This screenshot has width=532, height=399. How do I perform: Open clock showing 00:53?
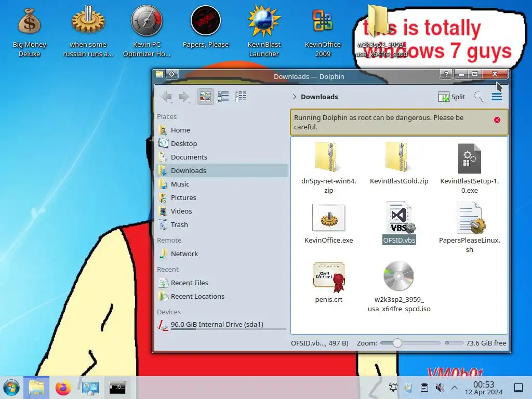(x=484, y=388)
